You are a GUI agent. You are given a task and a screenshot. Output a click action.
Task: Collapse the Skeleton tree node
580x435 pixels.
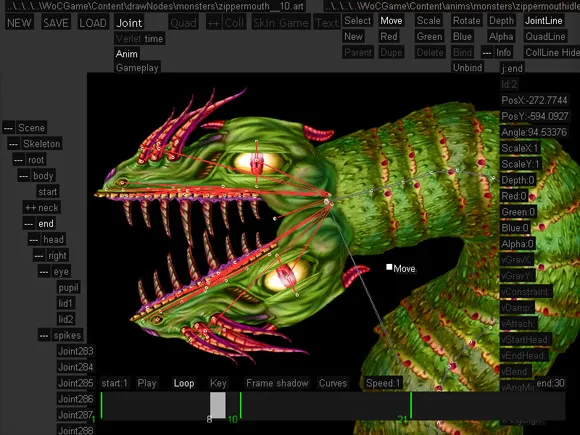pyautogui.click(x=13, y=144)
